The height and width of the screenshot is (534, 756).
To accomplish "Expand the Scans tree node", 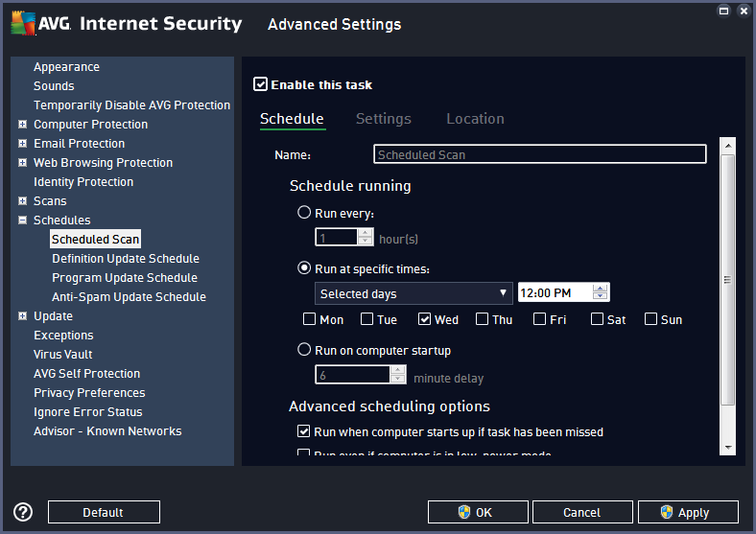I will [x=22, y=201].
